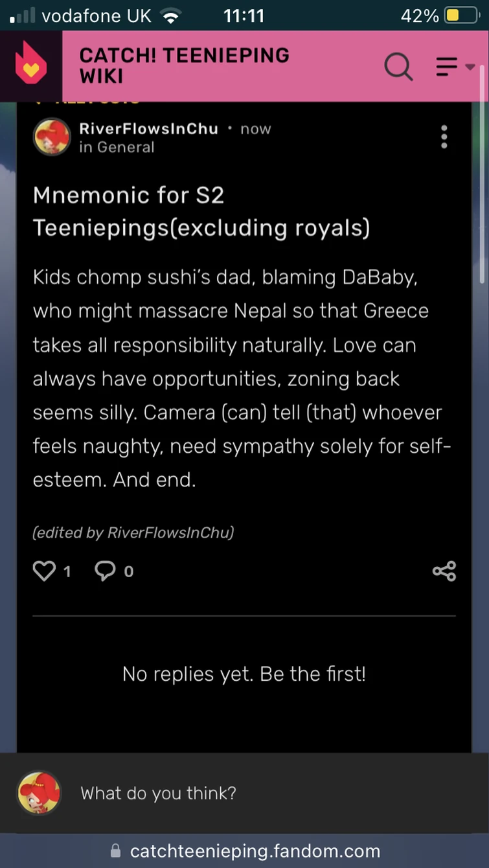This screenshot has width=489, height=868.
Task: Click the comment speech bubble icon
Action: click(105, 571)
